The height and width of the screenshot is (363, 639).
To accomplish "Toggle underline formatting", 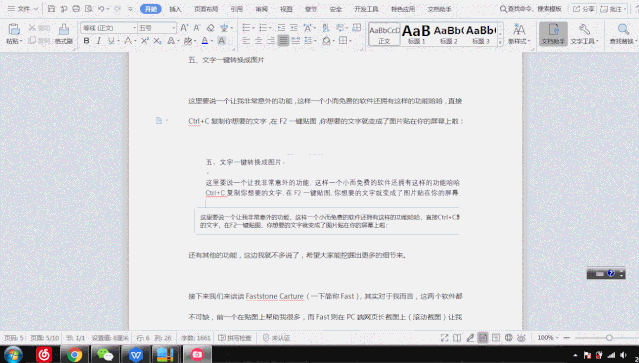I will point(110,41).
